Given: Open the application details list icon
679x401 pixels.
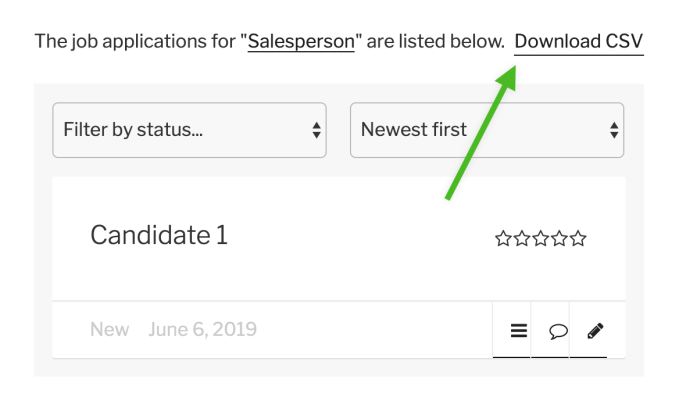Looking at the screenshot, I should [x=519, y=330].
